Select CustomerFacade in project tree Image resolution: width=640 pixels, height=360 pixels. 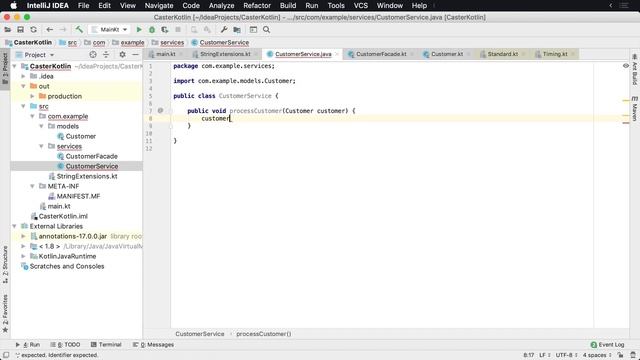tap(91, 156)
